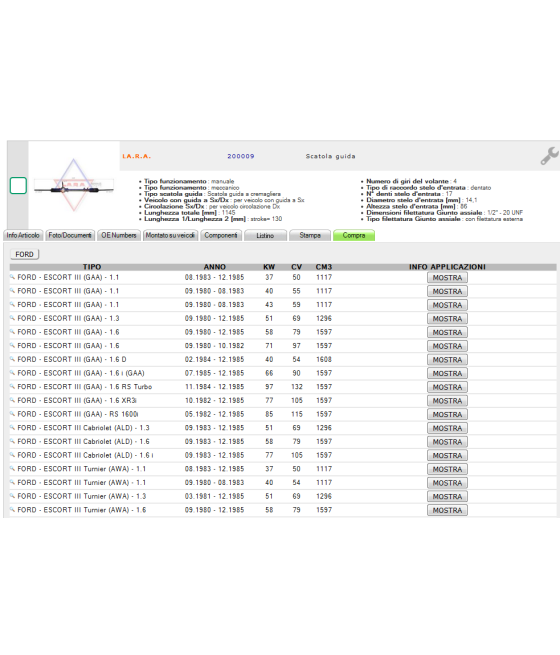This screenshot has height=655, width=560.
Task: Tick the green checkbox next to the product image
Action: (x=18, y=185)
